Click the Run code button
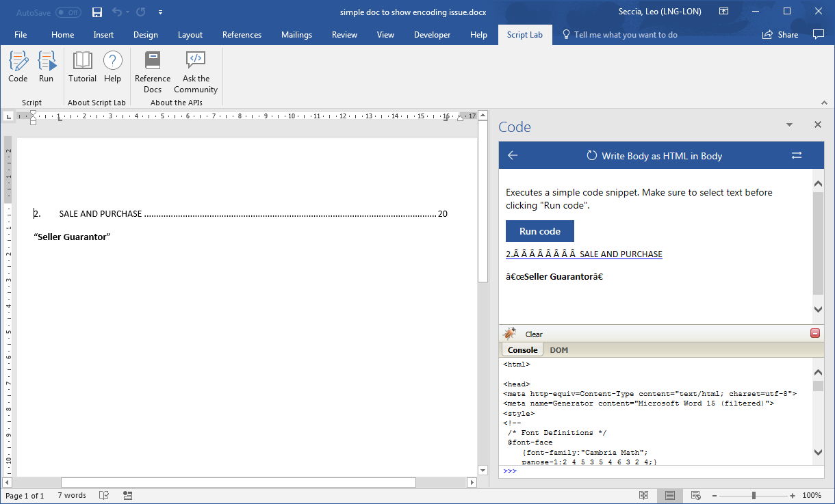This screenshot has height=504, width=835. tap(539, 231)
